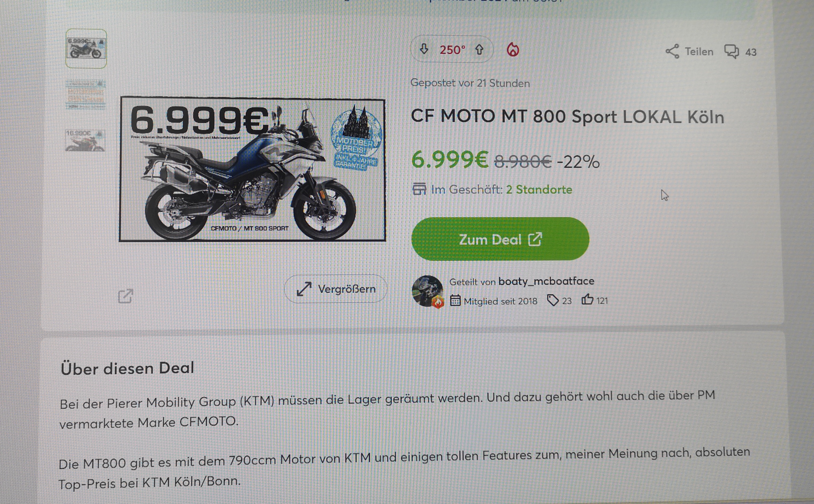Open the 2 Standorte link
814x504 pixels.
[539, 189]
